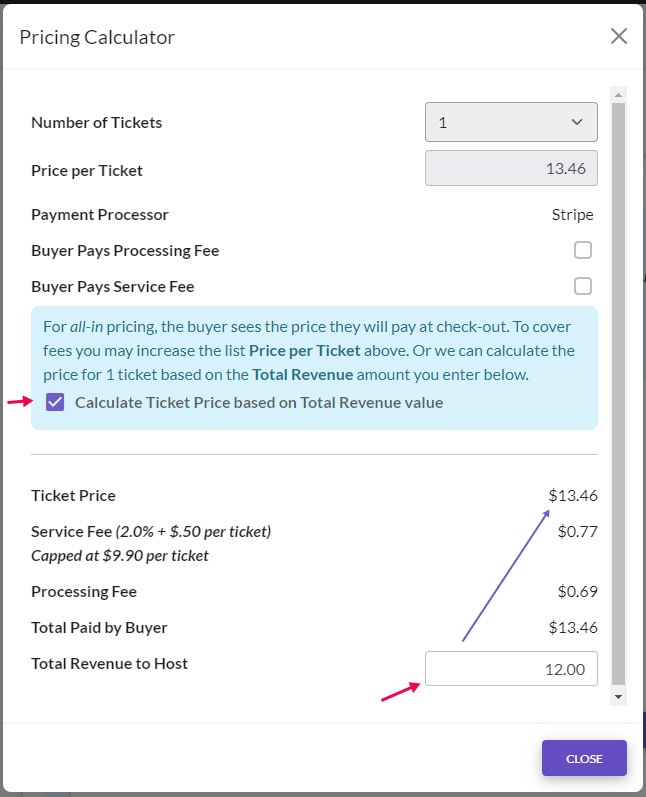646x797 pixels.
Task: Click the Ticket Price $13.46 value
Action: [x=573, y=495]
